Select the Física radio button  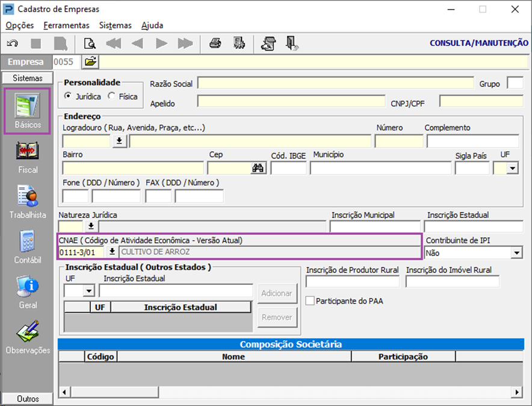(x=111, y=96)
